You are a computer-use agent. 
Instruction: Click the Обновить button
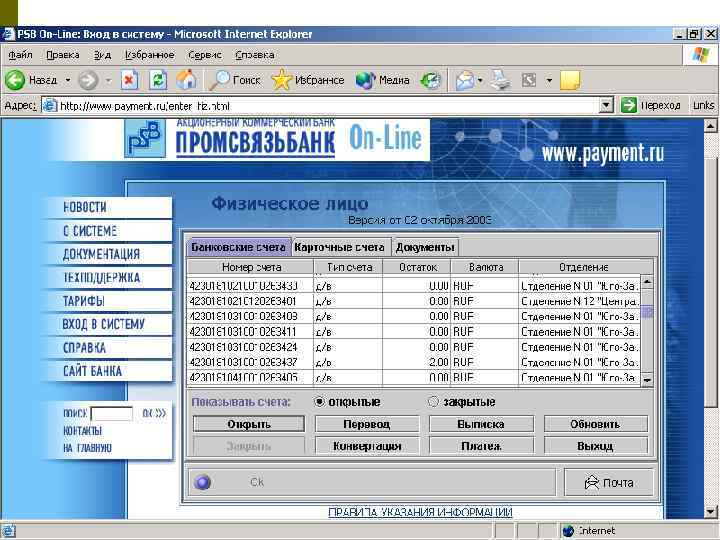point(596,424)
